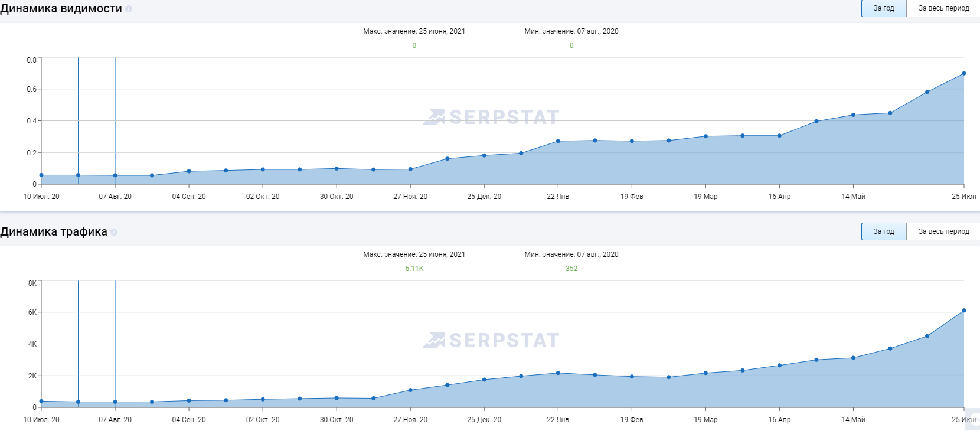Click the 07 Авг. 20 vertical marker in traffic chart

point(115,342)
